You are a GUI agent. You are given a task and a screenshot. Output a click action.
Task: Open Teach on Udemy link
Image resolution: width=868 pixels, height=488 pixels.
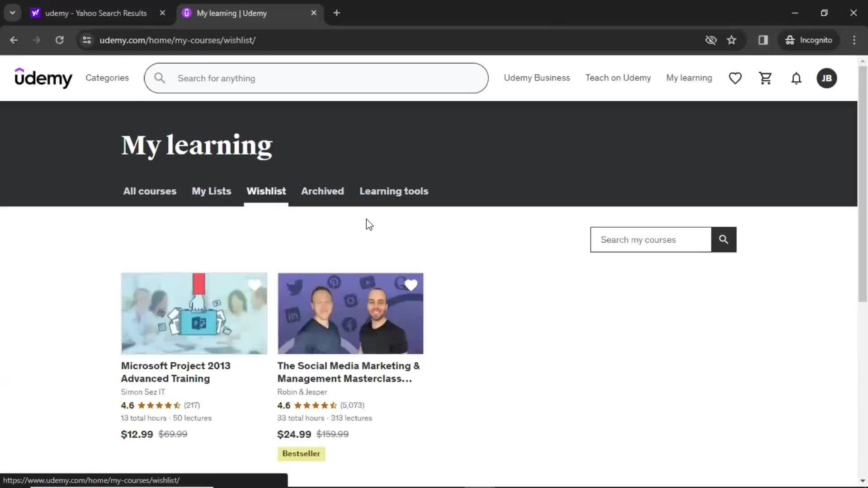point(618,78)
